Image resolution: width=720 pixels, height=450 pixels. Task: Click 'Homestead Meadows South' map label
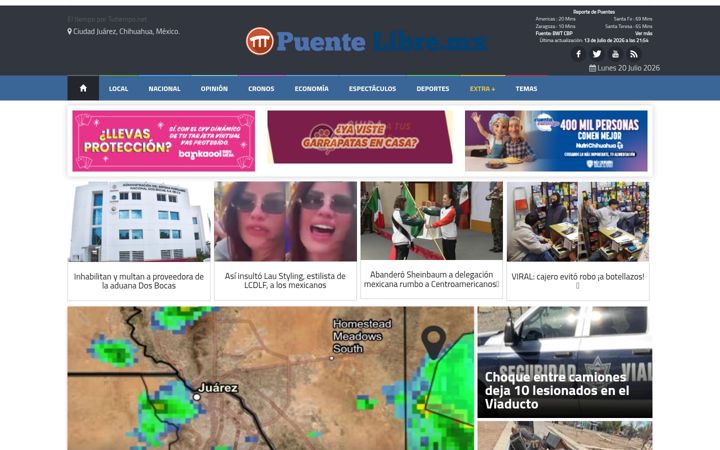click(x=362, y=336)
